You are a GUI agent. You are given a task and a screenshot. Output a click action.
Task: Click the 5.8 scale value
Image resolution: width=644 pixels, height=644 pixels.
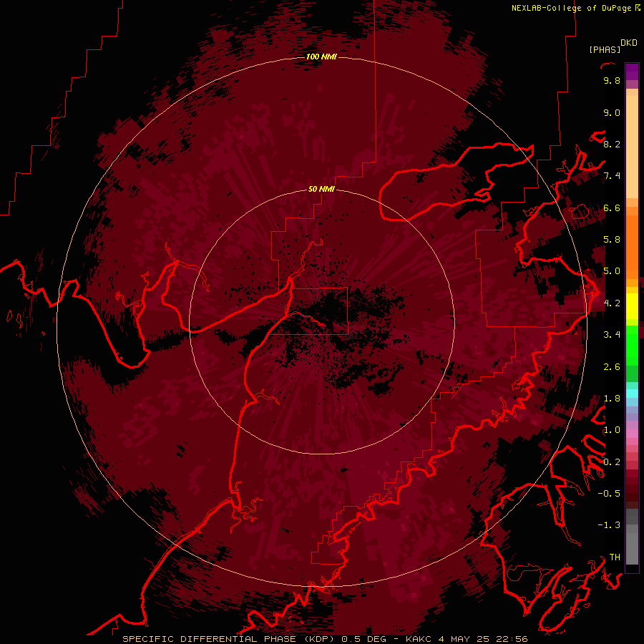[612, 240]
